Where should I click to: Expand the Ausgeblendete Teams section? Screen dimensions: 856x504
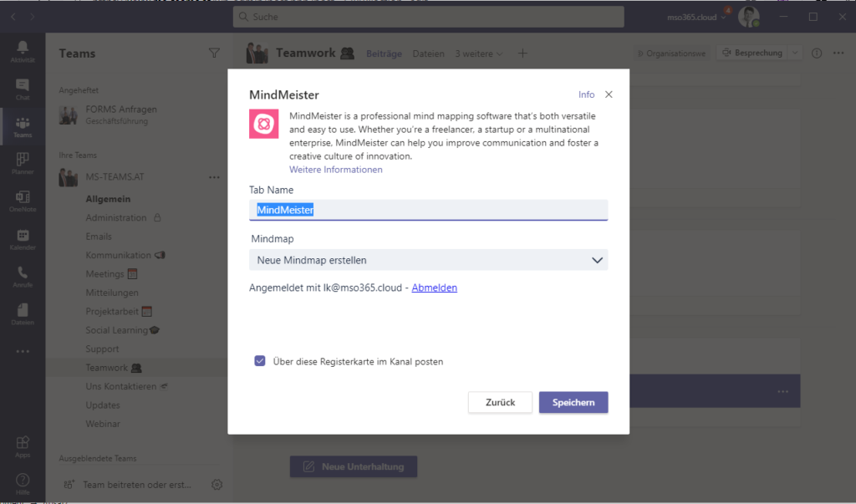point(98,458)
